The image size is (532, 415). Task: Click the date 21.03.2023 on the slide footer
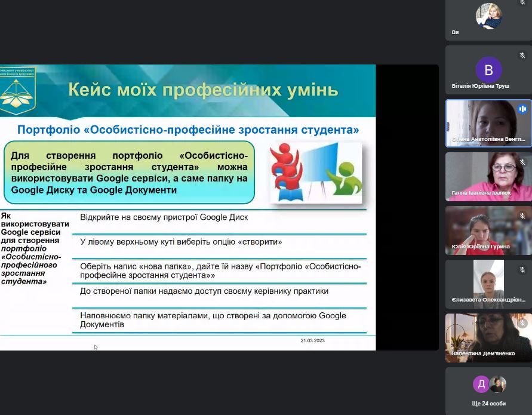coord(312,341)
